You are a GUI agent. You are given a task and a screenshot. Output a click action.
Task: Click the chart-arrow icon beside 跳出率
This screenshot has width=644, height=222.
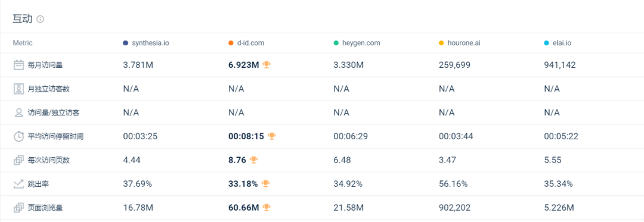[x=18, y=184]
